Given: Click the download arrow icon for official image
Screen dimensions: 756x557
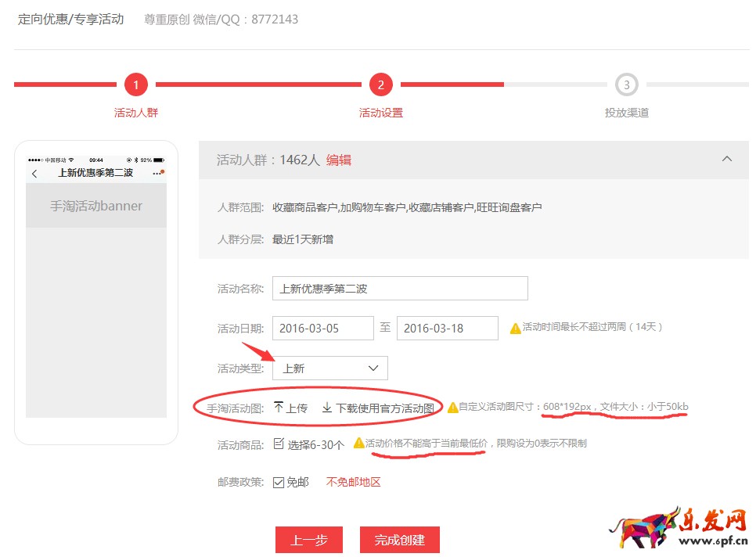Looking at the screenshot, I should click(x=327, y=408).
